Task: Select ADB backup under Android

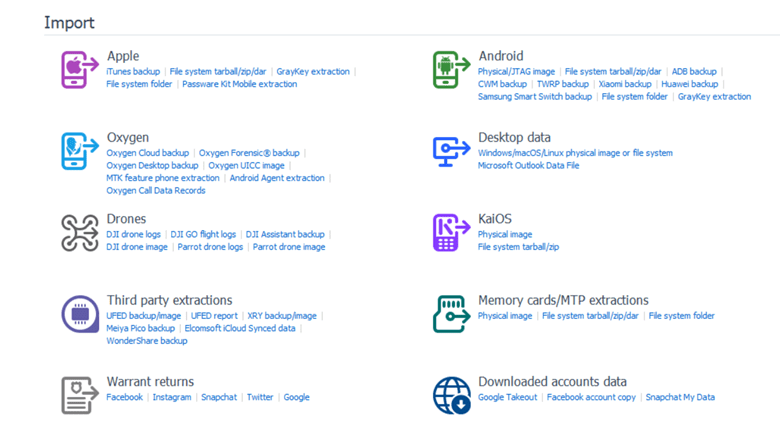Action: (694, 72)
